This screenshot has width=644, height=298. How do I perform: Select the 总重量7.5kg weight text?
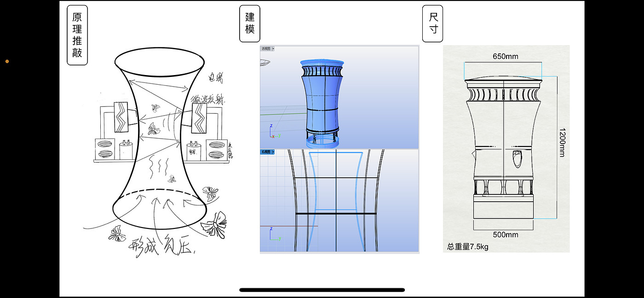(467, 246)
